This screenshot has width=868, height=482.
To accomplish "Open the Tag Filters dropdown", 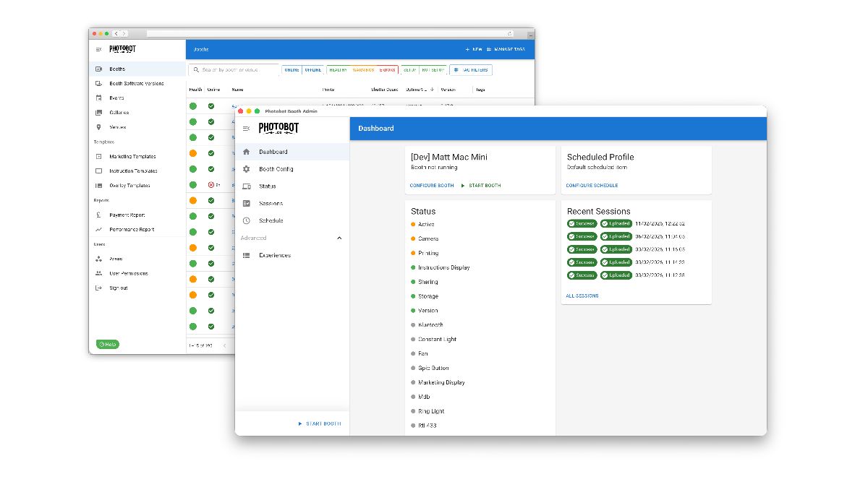I will pyautogui.click(x=471, y=70).
